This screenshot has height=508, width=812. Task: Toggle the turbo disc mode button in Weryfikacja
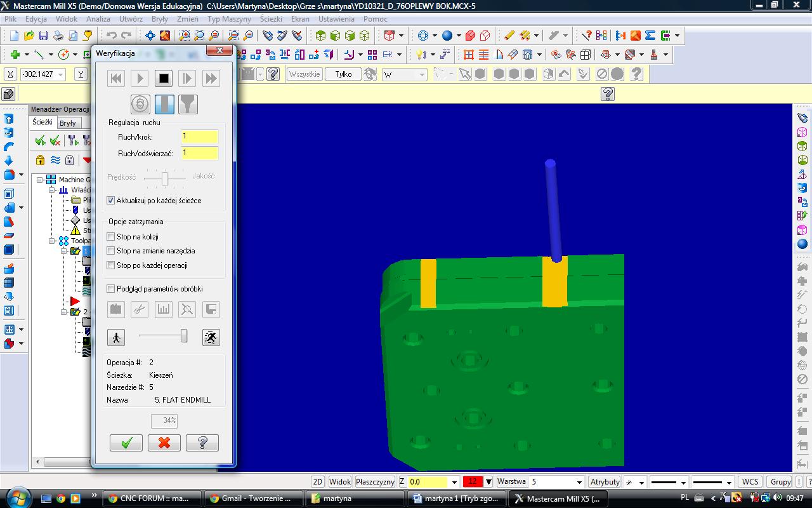click(x=140, y=104)
